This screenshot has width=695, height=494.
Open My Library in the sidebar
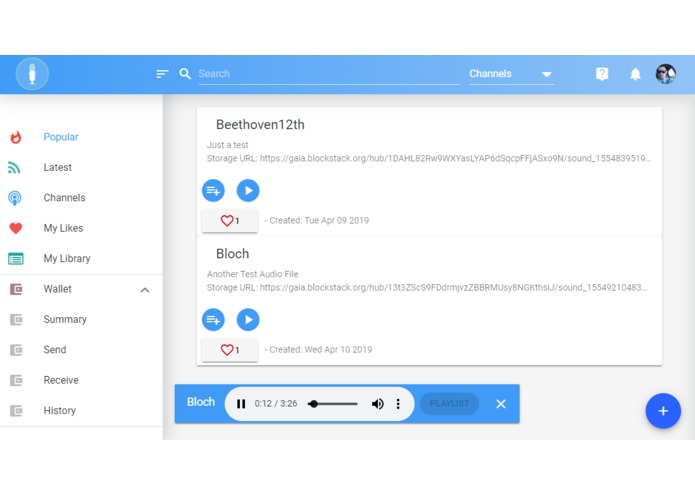tap(67, 258)
